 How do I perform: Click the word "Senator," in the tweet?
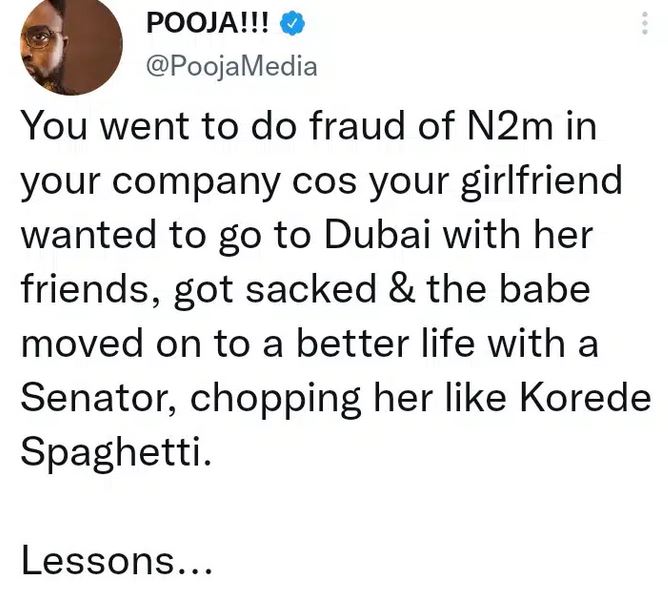click(x=98, y=399)
